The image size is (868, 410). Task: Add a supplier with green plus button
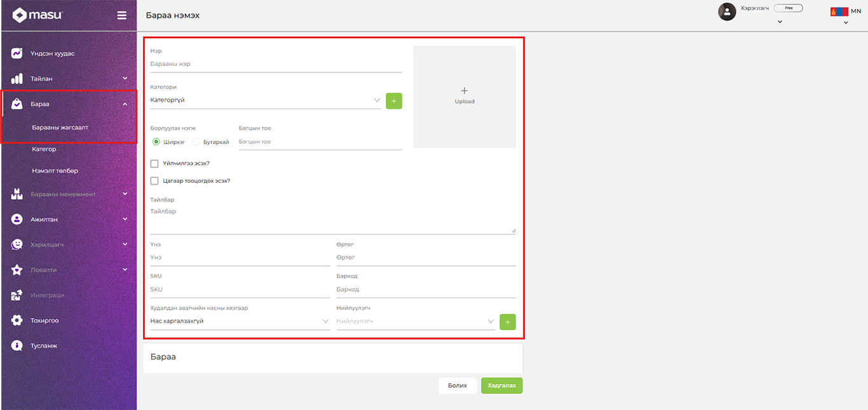[x=508, y=322]
